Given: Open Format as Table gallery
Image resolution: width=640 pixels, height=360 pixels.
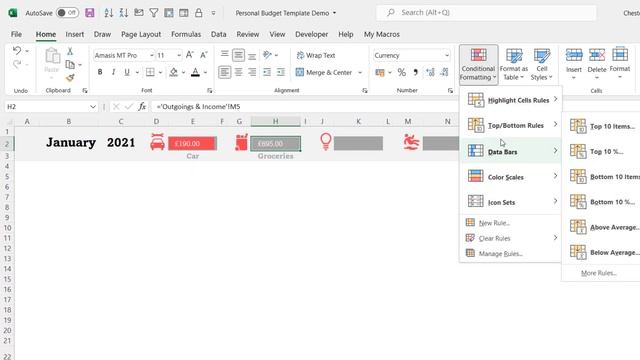Looking at the screenshot, I should coord(513,64).
